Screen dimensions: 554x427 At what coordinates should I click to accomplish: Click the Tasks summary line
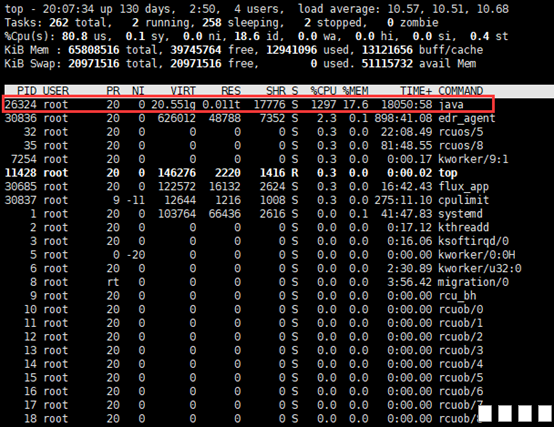click(221, 22)
